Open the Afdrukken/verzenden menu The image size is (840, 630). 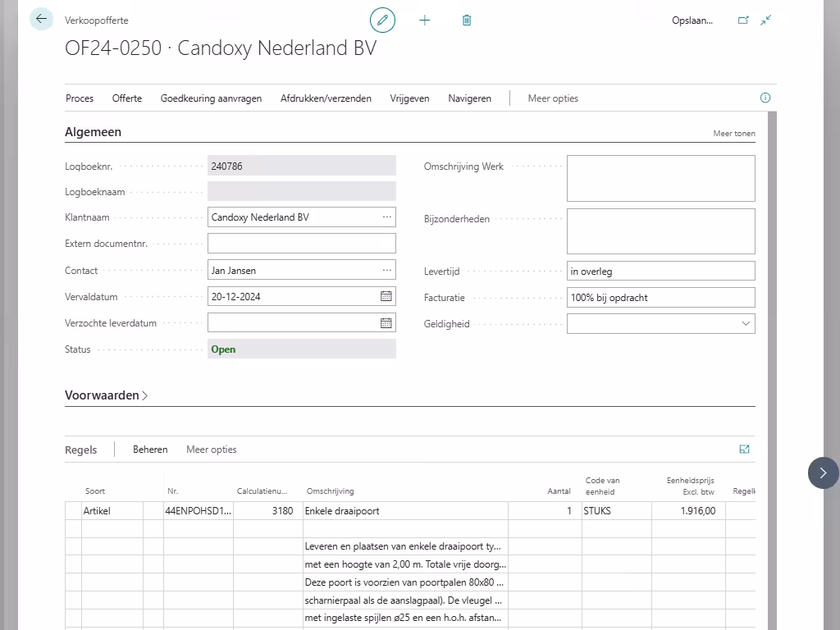point(326,98)
